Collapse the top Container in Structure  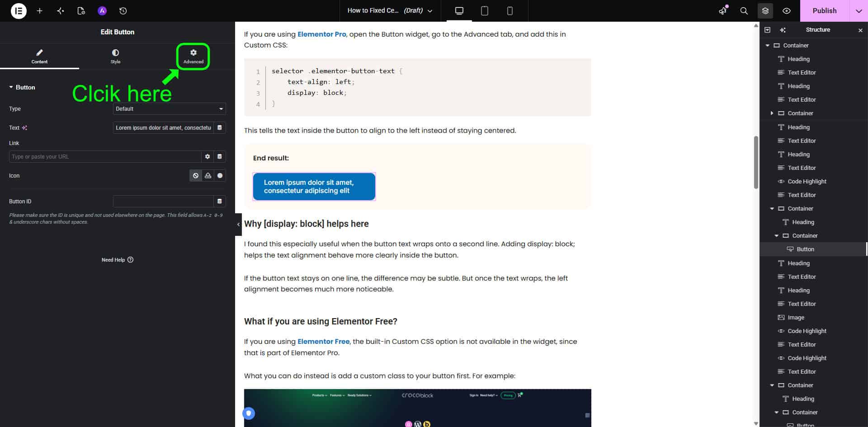click(767, 46)
